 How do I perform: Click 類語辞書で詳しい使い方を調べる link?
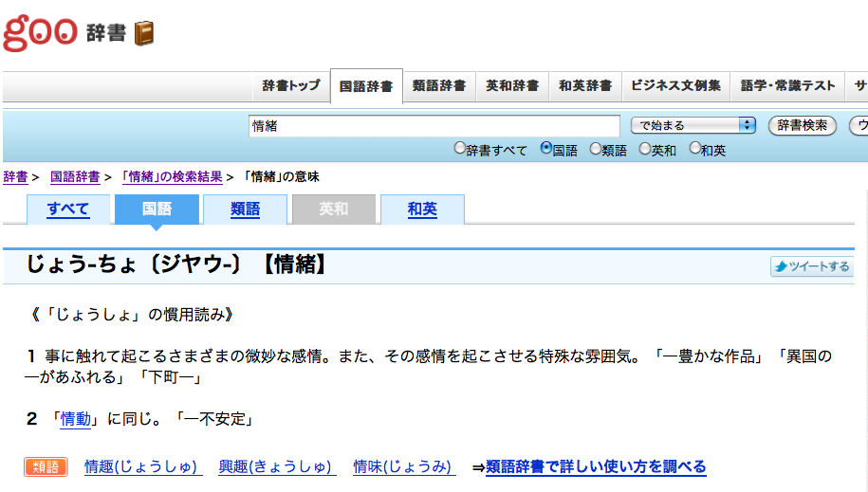click(x=596, y=466)
